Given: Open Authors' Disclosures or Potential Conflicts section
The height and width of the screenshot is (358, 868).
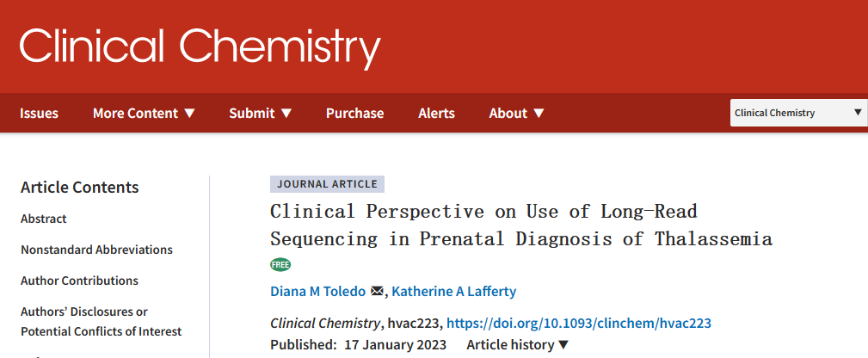Looking at the screenshot, I should (101, 321).
